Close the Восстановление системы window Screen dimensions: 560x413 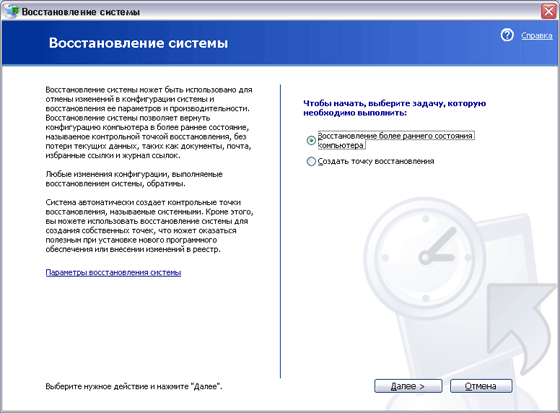point(549,11)
